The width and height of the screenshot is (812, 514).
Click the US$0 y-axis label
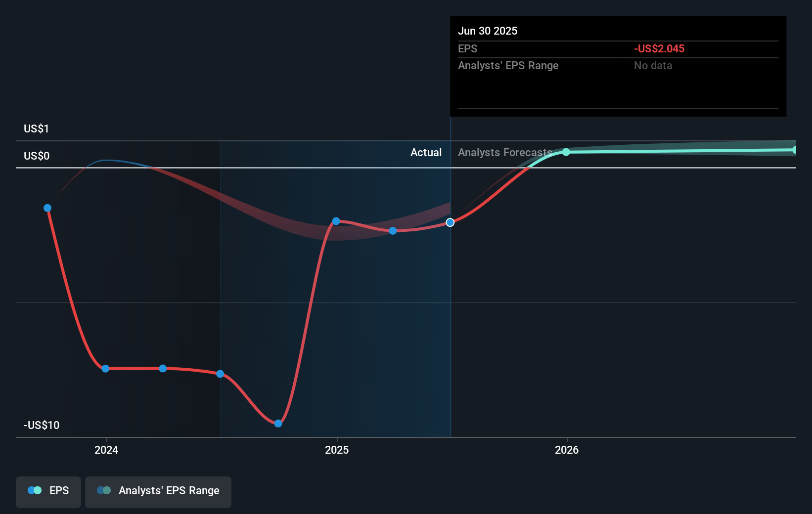coord(37,156)
